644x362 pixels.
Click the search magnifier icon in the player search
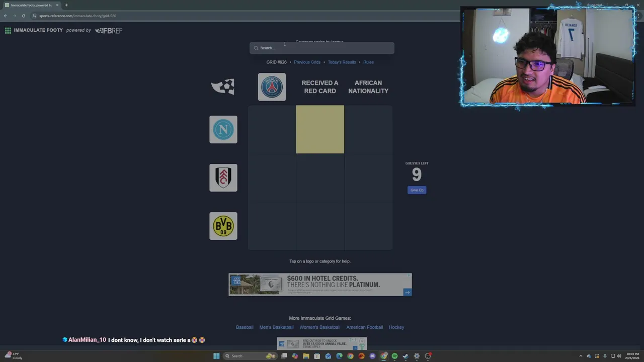pyautogui.click(x=256, y=48)
